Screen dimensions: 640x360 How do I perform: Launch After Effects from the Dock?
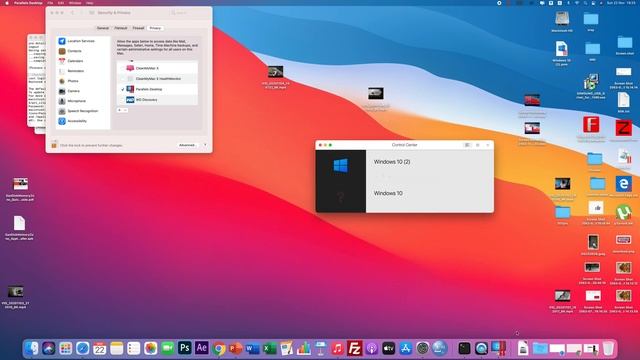(x=202, y=348)
